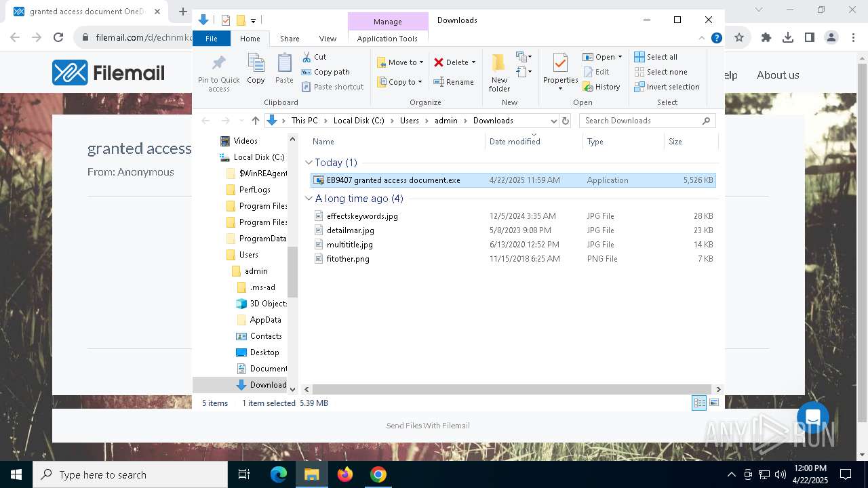
Task: Open Move to dropdown
Action: pyautogui.click(x=400, y=62)
